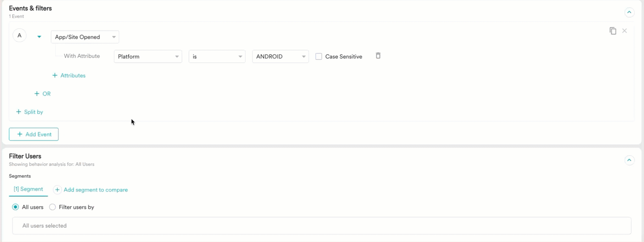Open the Platform attribute dropdown

[x=148, y=57]
